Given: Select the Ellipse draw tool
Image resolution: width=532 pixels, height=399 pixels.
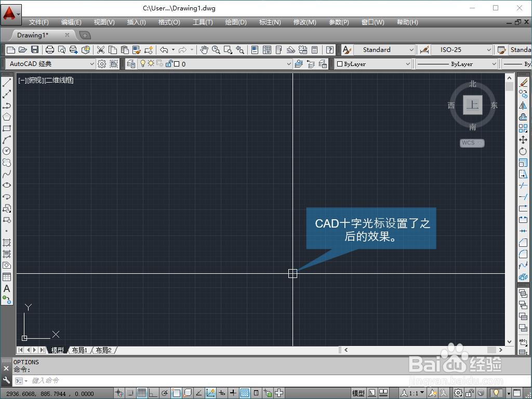Looking at the screenshot, I should [x=6, y=185].
